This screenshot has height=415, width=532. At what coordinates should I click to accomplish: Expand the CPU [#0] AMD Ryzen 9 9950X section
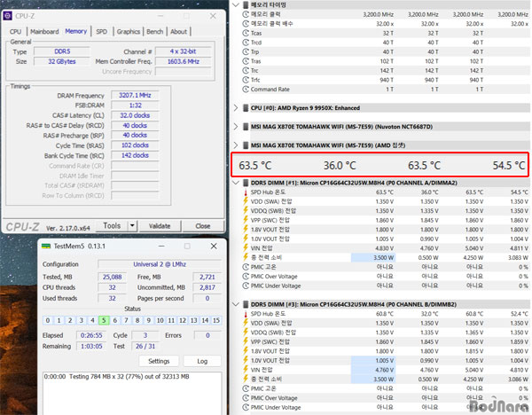235,107
